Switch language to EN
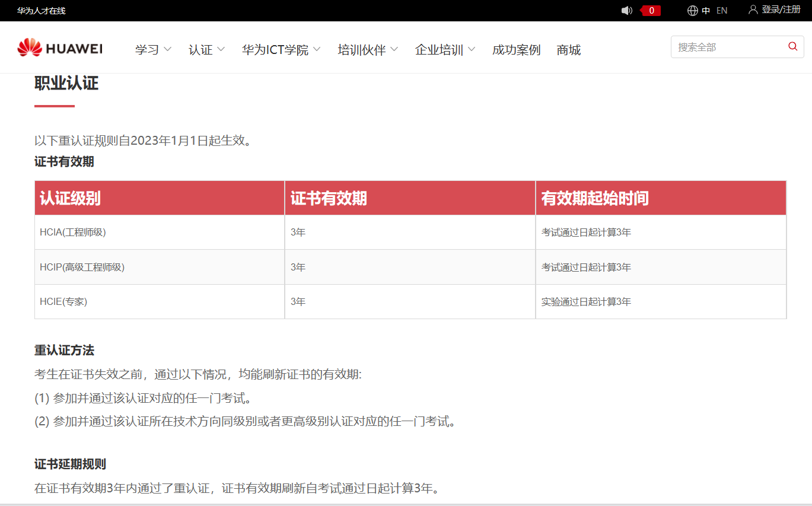The width and height of the screenshot is (812, 506). pos(722,11)
